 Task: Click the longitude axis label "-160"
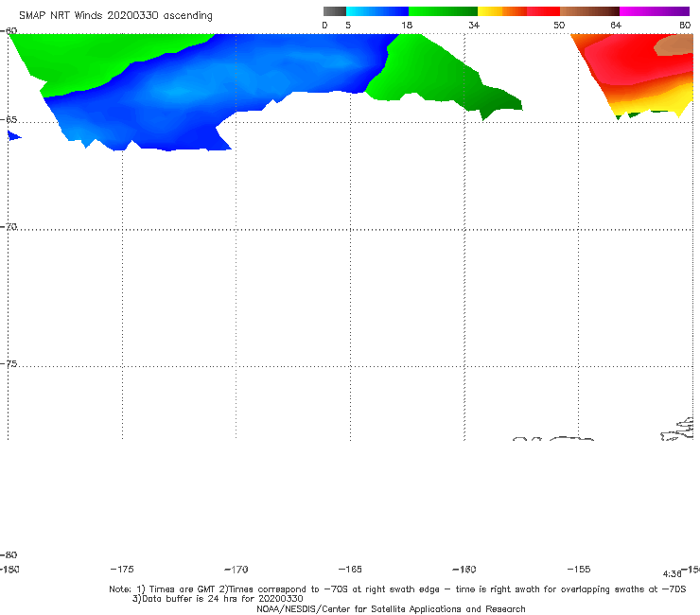pyautogui.click(x=464, y=570)
